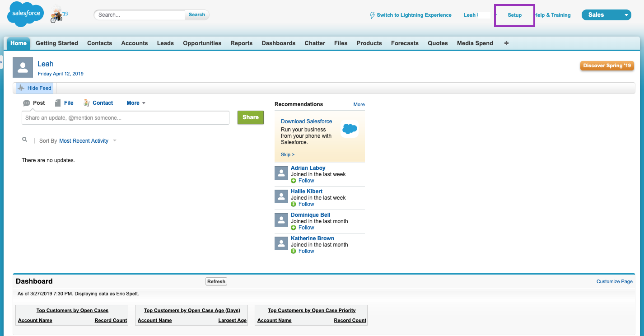This screenshot has width=644, height=336.
Task: Refresh the Dashboard
Action: point(216,281)
